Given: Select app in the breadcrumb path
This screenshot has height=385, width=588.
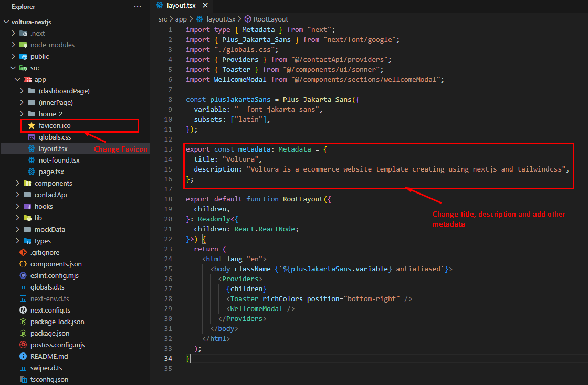Looking at the screenshot, I should click(x=181, y=19).
